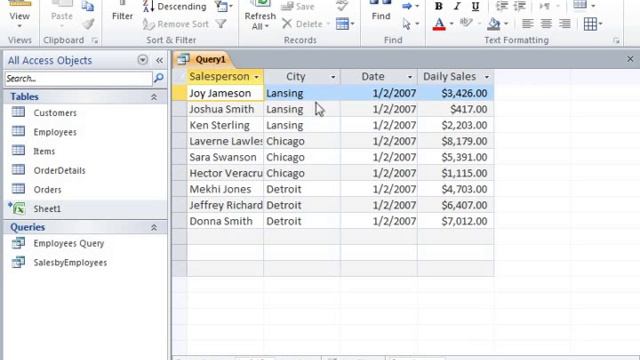
Task: Open the Salesperson column filter dropdown
Action: [x=256, y=77]
